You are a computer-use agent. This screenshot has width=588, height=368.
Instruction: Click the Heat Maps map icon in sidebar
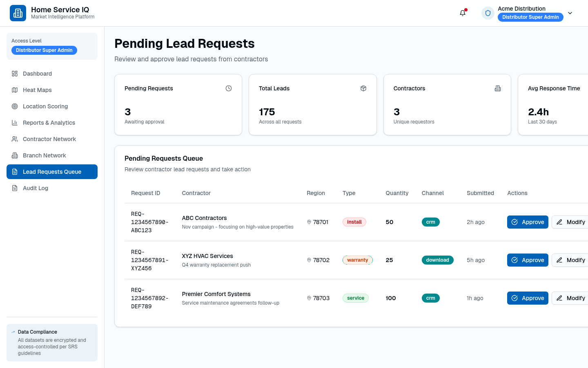point(15,90)
